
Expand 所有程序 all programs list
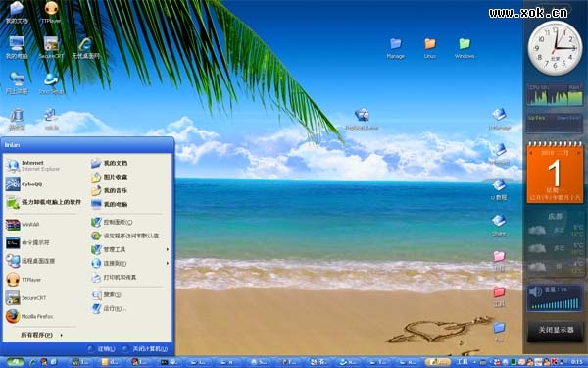click(x=41, y=335)
